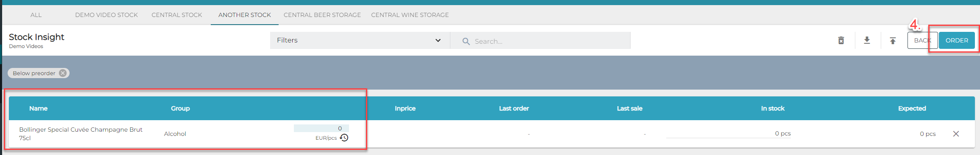
Task: Click the Filters dropdown chevron arrow
Action: click(438, 40)
